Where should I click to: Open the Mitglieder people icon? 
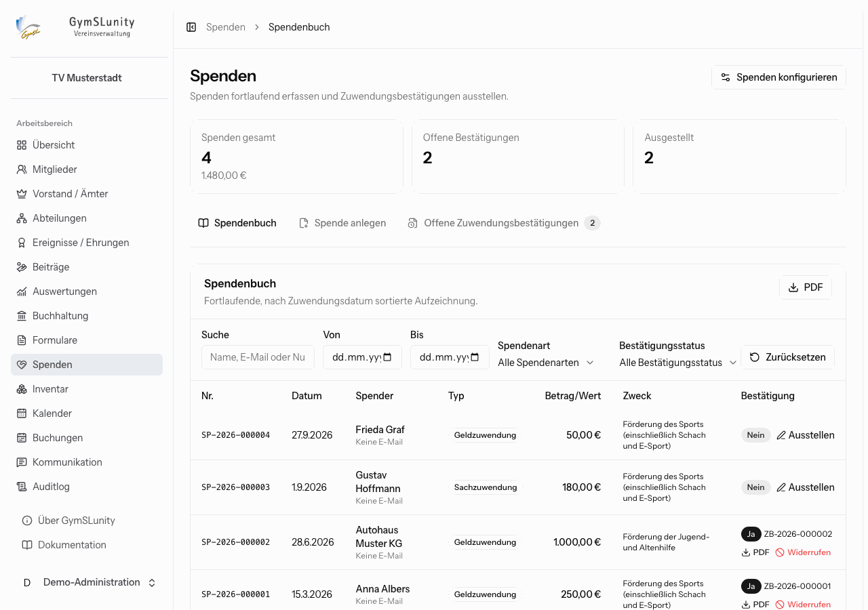coord(22,169)
